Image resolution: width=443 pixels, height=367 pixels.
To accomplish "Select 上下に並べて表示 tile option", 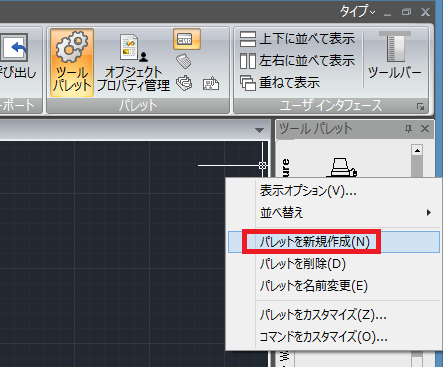I will point(297,39).
